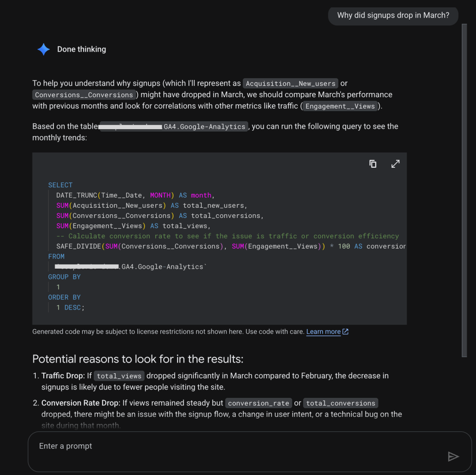This screenshot has height=475, width=476.
Task: Select the 'Why did signups drop in March?' message
Action: (x=393, y=15)
